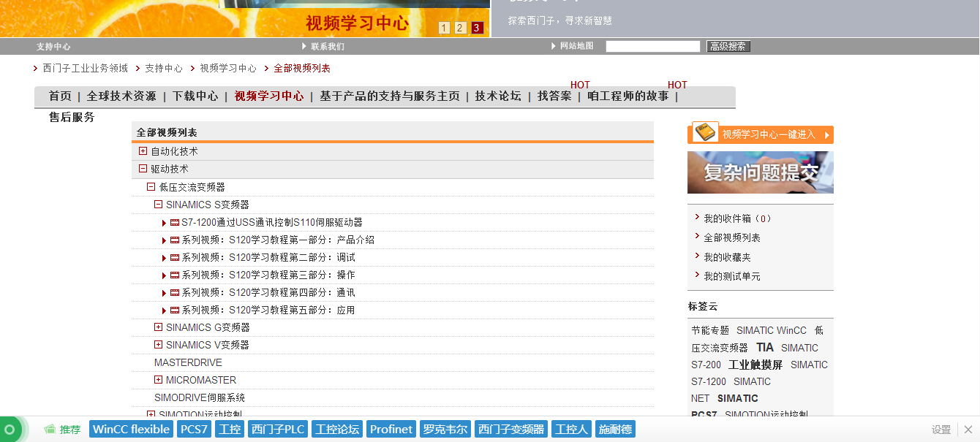980x442 pixels.
Task: Click 视频学习中心一键进入 orange button
Action: 761,134
